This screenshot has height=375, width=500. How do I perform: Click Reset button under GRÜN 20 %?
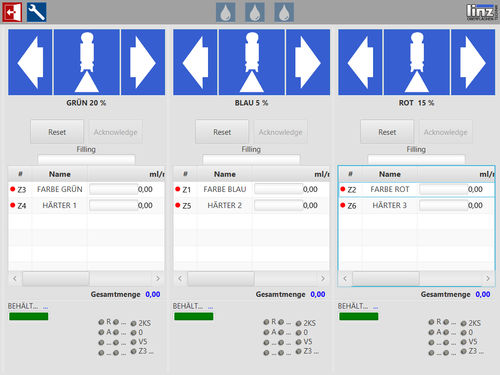pyautogui.click(x=57, y=132)
